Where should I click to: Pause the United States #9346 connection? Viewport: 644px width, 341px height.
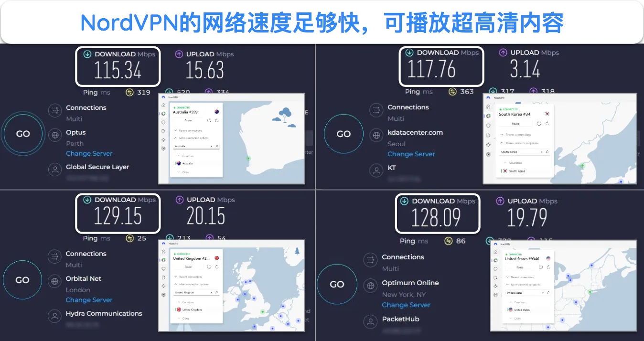520,267
